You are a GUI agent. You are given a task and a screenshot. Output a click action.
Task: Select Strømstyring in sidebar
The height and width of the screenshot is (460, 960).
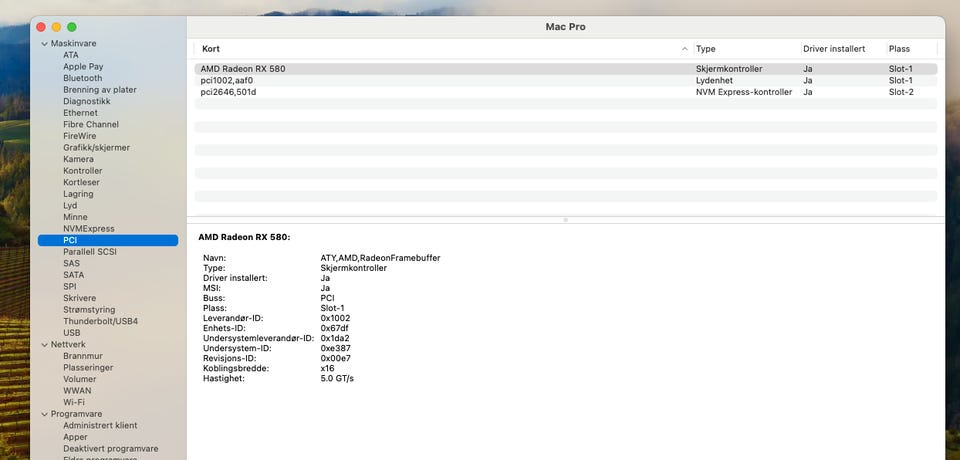[x=89, y=310]
